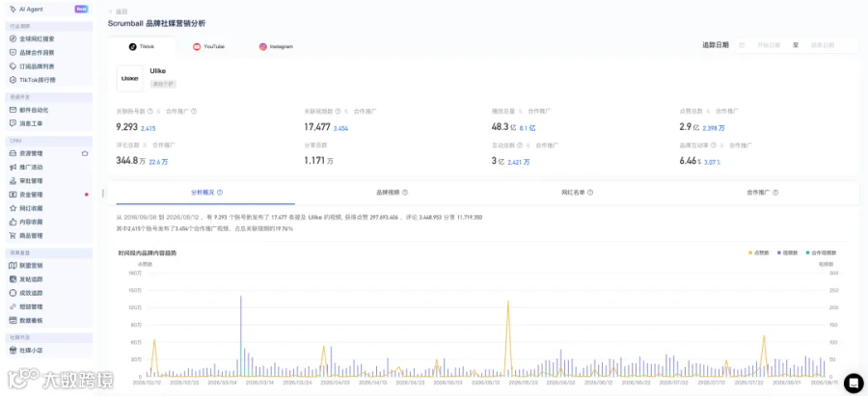
Task: Click the blue 3,454 collaboration videos value
Action: click(x=340, y=128)
